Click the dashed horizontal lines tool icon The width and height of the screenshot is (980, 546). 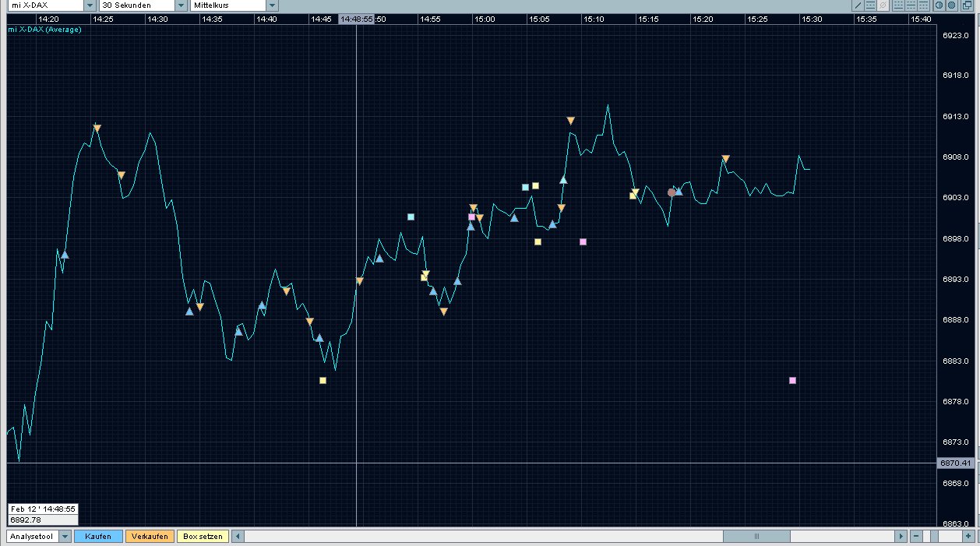870,5
